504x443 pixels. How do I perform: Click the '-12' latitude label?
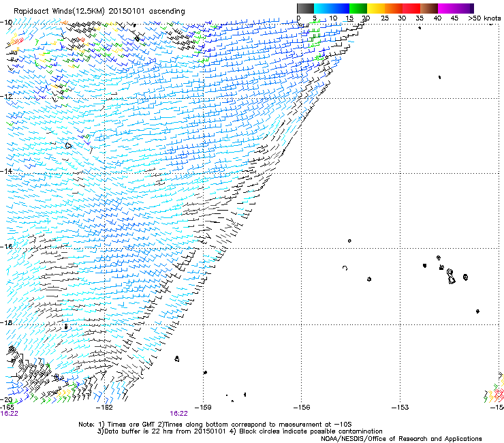(x=6, y=97)
